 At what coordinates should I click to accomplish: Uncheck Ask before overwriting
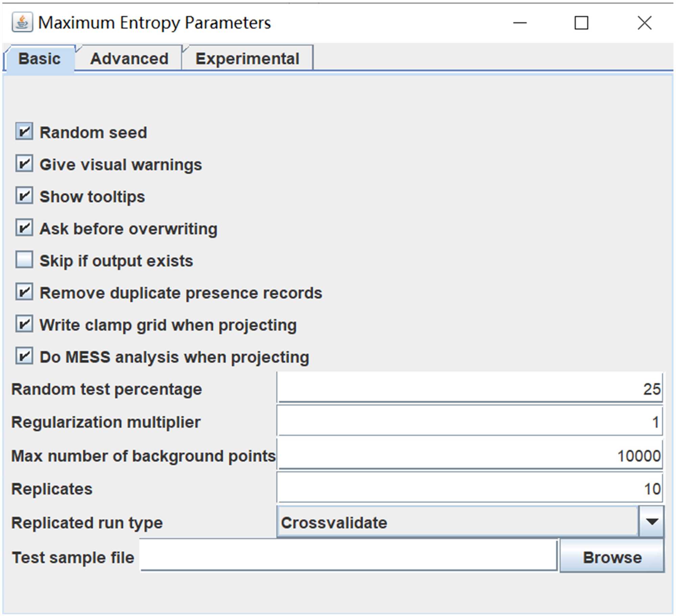24,228
